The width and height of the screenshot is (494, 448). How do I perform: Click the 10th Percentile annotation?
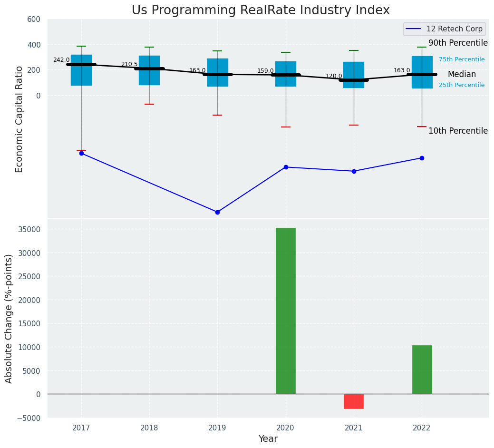pos(458,131)
